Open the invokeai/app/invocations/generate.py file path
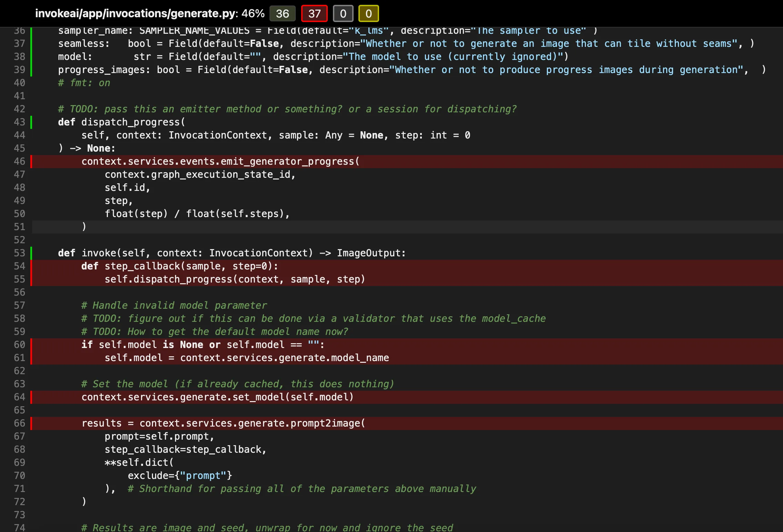The height and width of the screenshot is (532, 783). [135, 13]
